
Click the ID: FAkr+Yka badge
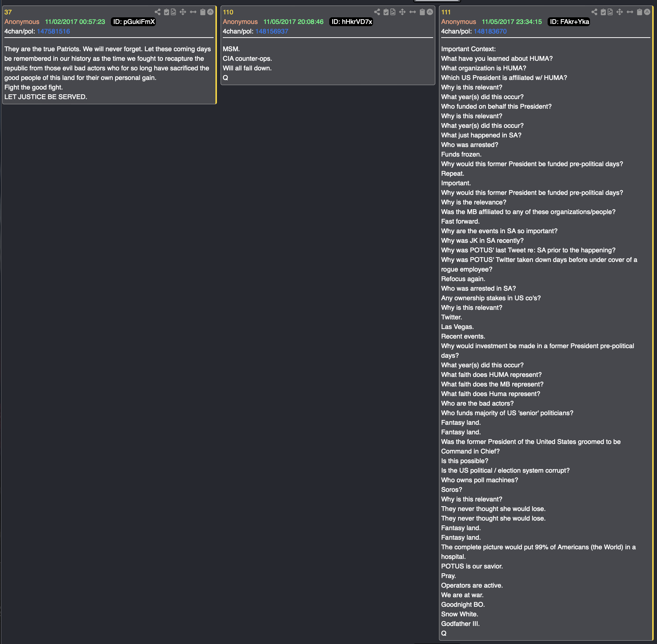coord(569,22)
